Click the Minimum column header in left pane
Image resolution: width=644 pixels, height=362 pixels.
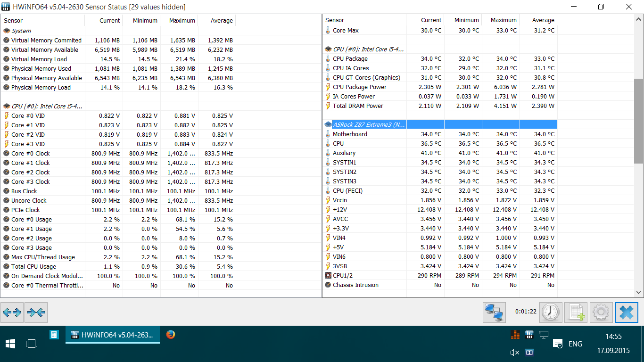(141, 20)
